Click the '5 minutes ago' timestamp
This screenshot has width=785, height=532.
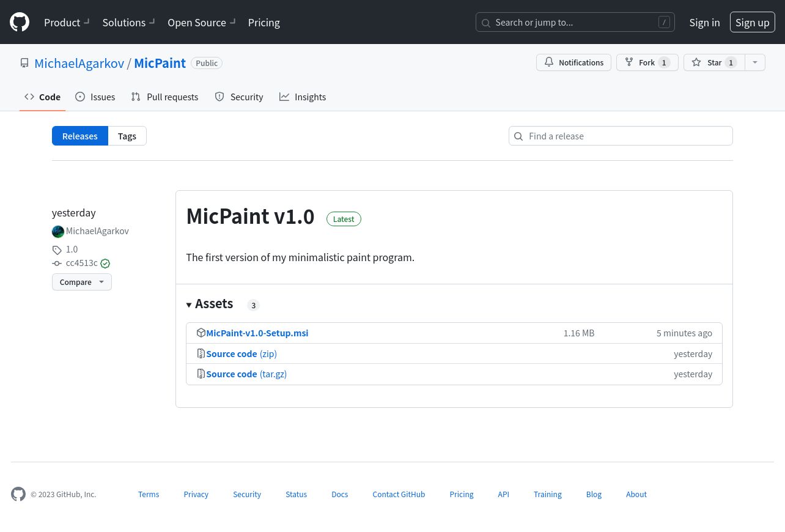coord(684,333)
